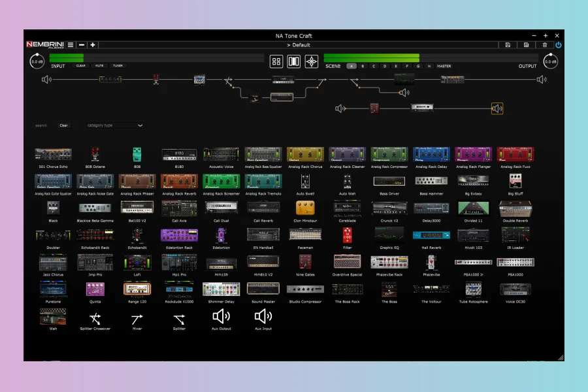
Task: Toggle the MUTE input button
Action: (x=99, y=66)
